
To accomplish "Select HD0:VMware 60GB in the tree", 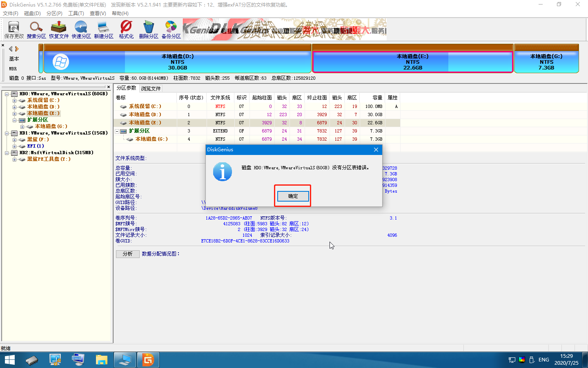I will (x=63, y=94).
